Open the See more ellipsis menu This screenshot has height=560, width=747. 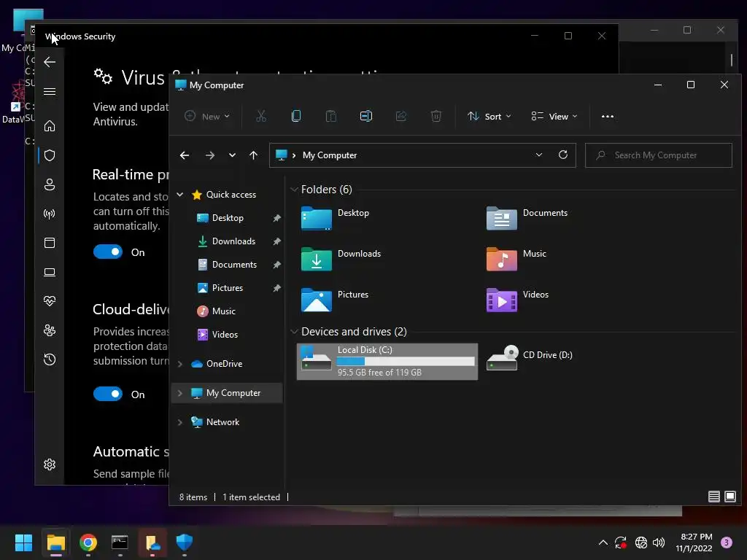pyautogui.click(x=608, y=116)
